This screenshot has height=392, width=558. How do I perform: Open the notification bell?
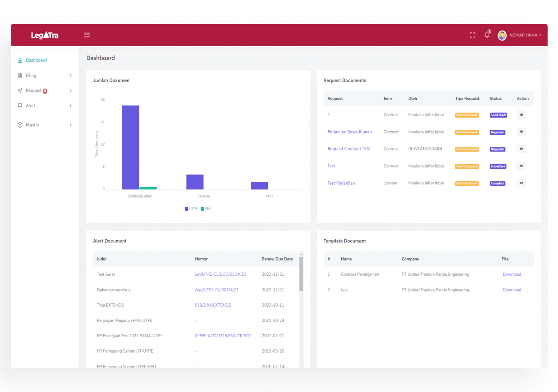click(x=487, y=35)
